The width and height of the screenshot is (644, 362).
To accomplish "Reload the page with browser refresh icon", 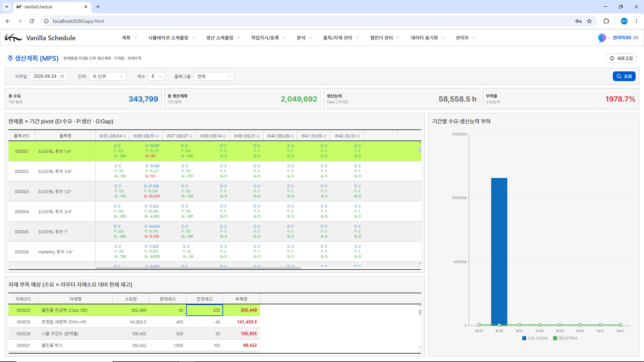I will click(x=32, y=21).
